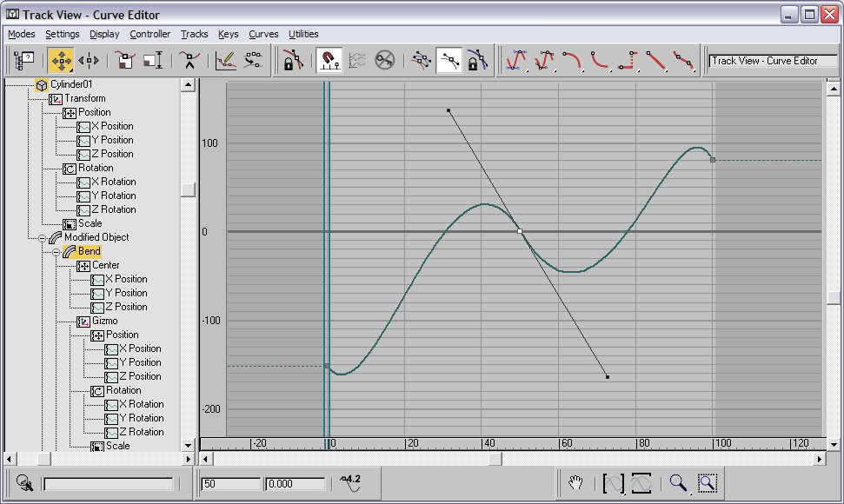Toggle Lock Tangents padlock button
The width and height of the screenshot is (844, 504).
[x=477, y=60]
